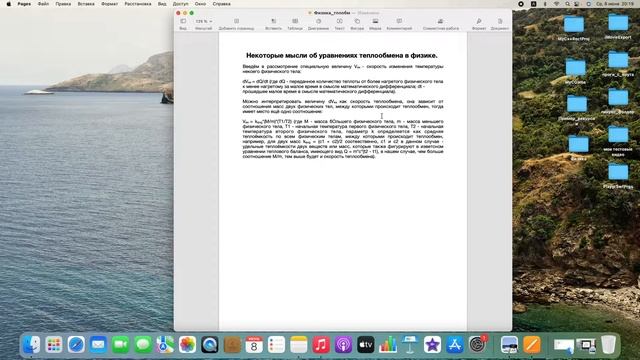Open Numbers from the Dock
Screen dimensions: 640x360
(x=388, y=345)
